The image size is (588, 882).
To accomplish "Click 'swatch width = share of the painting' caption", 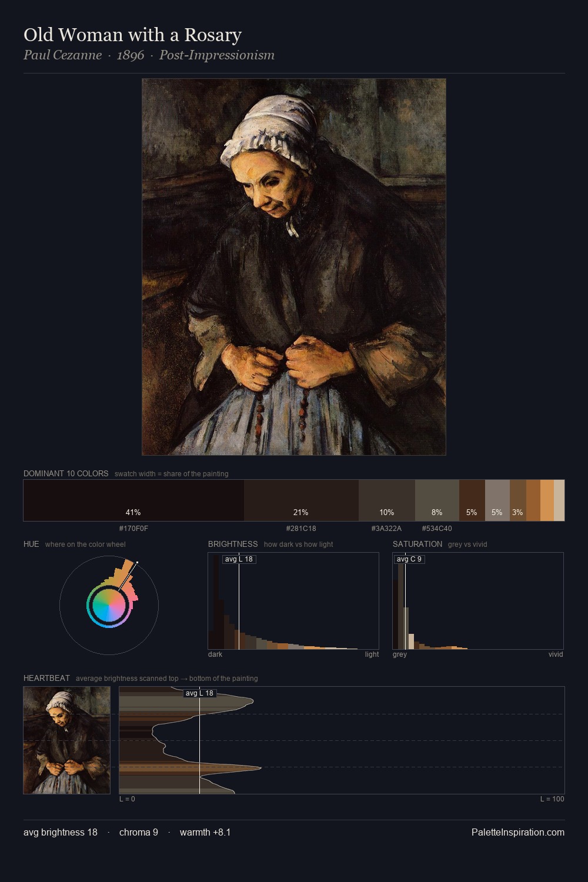I will point(172,474).
